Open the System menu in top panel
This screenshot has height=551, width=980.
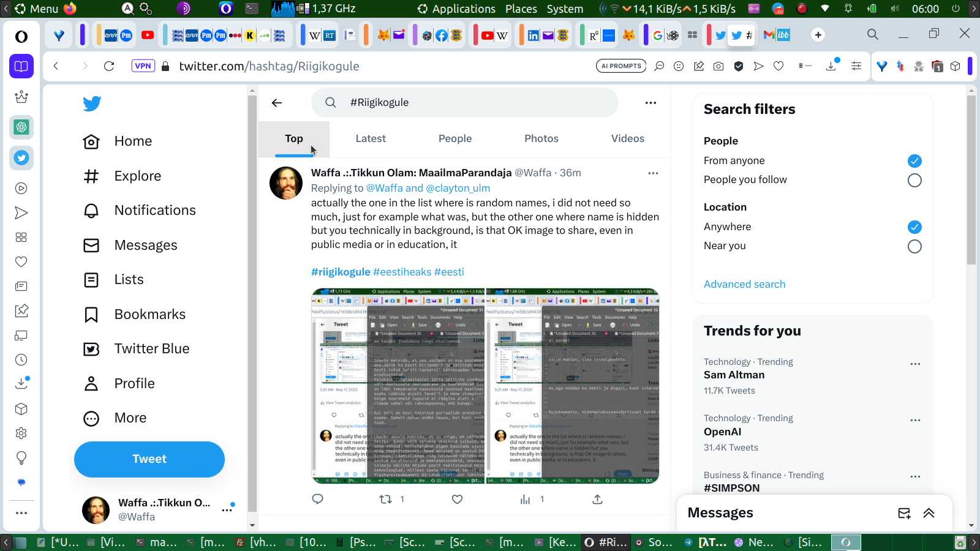tap(565, 9)
